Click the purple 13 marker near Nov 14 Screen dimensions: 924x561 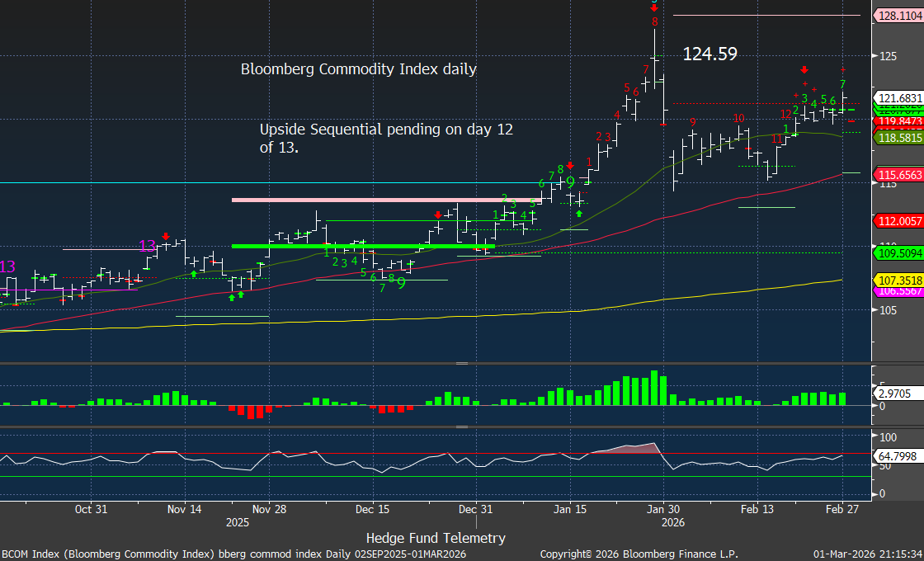click(x=147, y=245)
